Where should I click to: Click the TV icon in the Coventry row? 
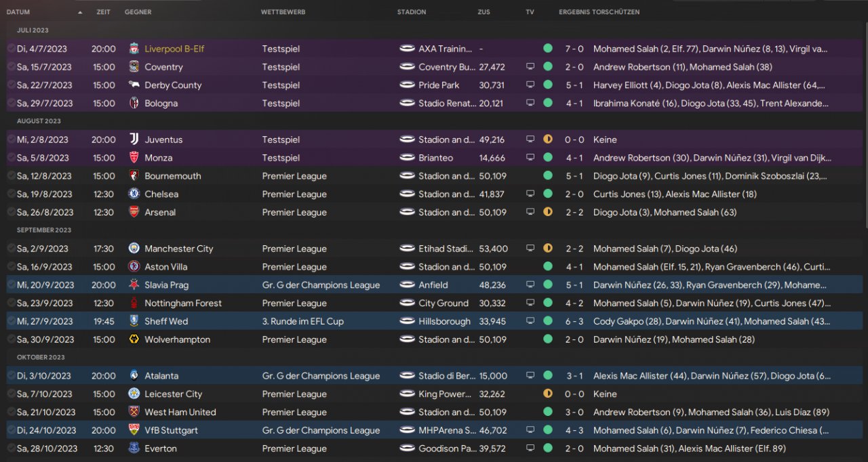(x=530, y=67)
